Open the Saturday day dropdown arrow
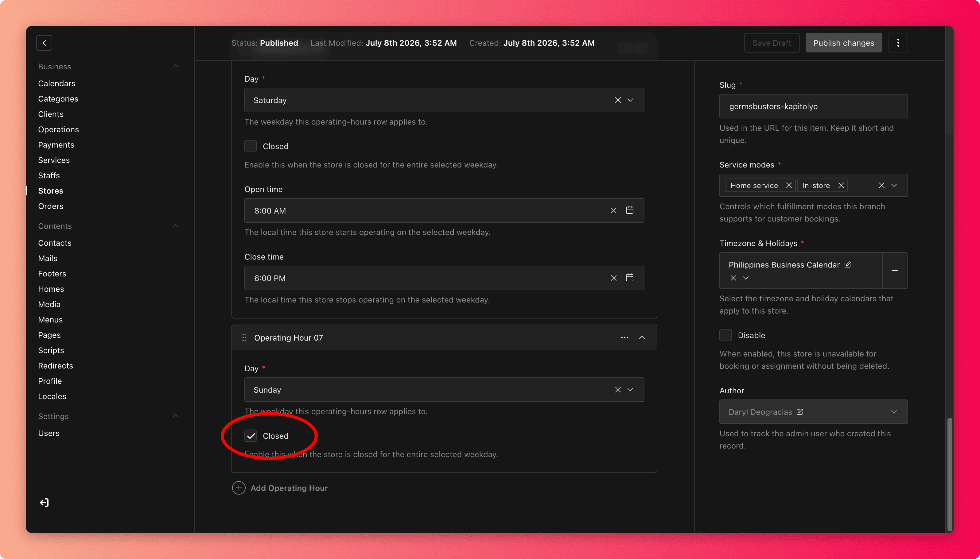The image size is (980, 559). coord(630,100)
